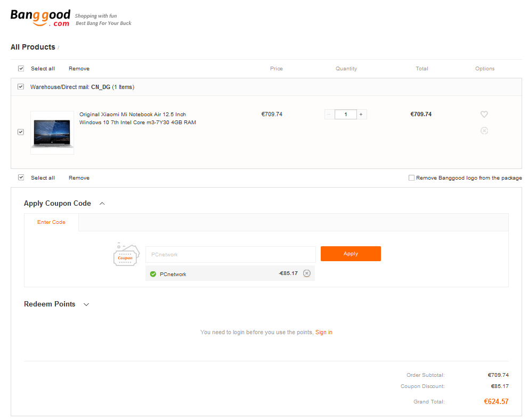This screenshot has width=528, height=420.
Task: Click the coupon ticket illustration icon
Action: 126,254
